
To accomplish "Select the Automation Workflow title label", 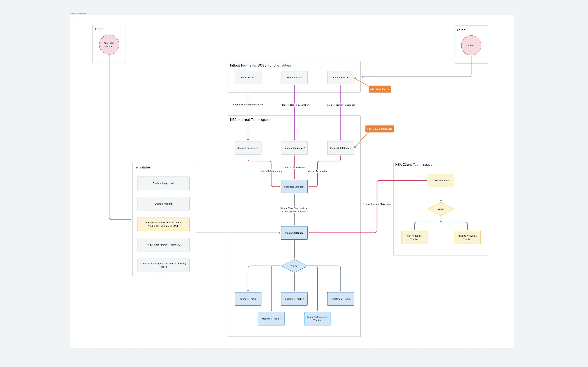I will (78, 14).
